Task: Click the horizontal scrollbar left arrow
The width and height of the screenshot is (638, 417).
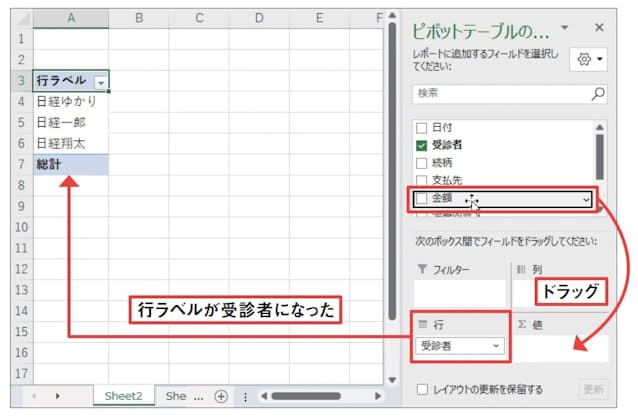Action: pos(264,396)
